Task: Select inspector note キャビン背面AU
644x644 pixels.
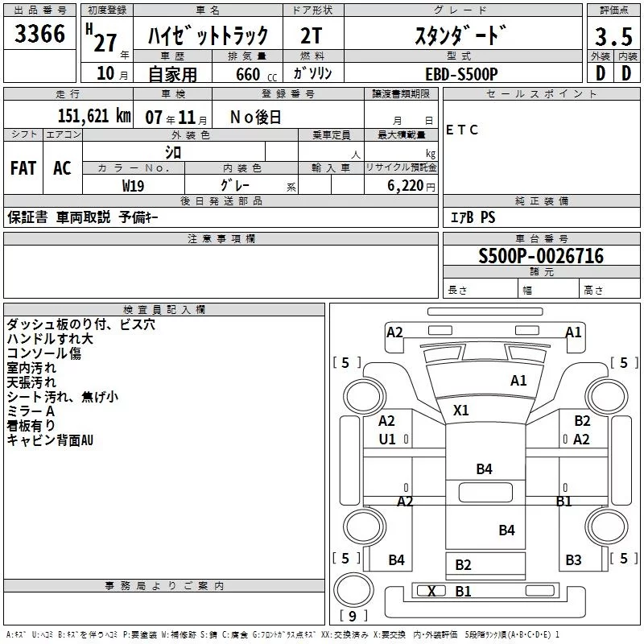Action: tap(50, 440)
